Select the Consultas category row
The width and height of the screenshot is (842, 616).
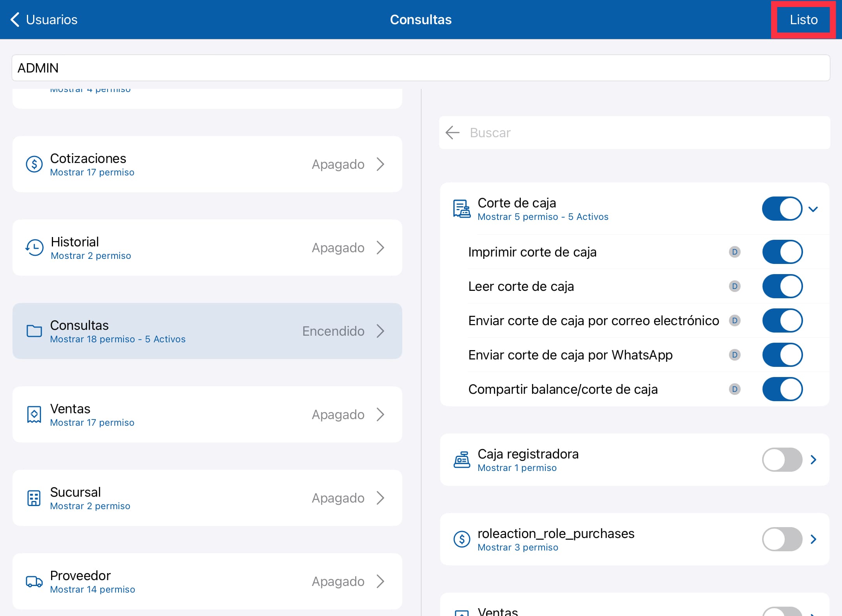(207, 331)
